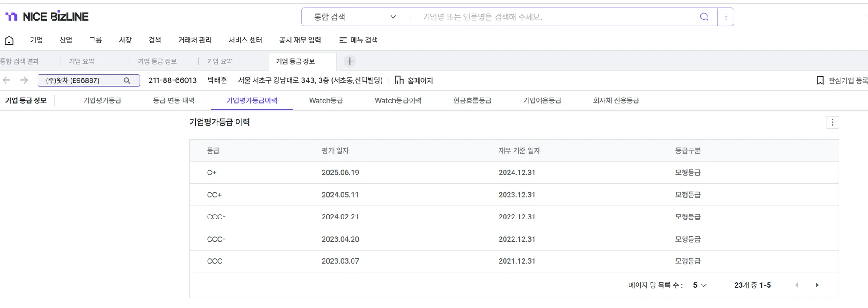Open 현금흐름등급 sub-tab
Screen dimensions: 868x308
472,101
